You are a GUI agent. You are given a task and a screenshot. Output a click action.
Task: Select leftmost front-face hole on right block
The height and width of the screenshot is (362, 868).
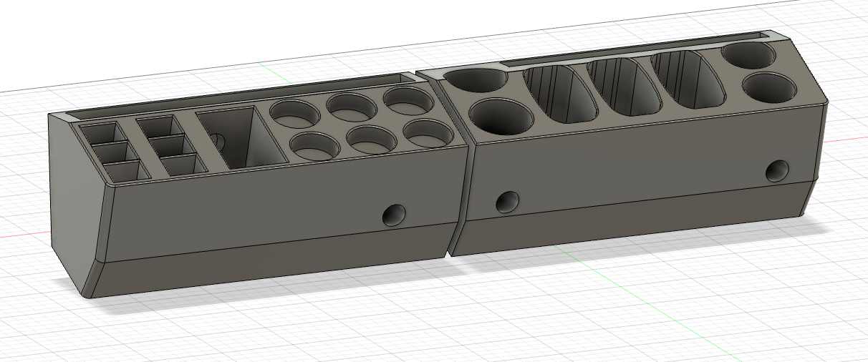(507, 202)
